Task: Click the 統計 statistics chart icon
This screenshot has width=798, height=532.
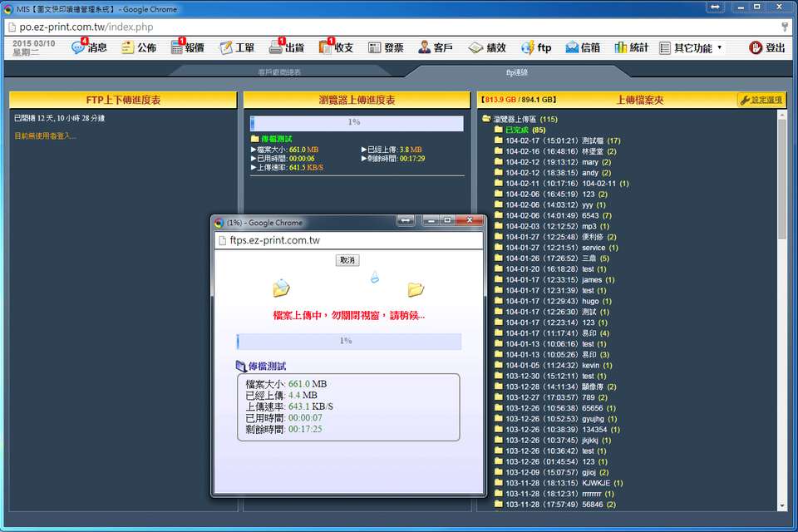Action: click(x=621, y=48)
